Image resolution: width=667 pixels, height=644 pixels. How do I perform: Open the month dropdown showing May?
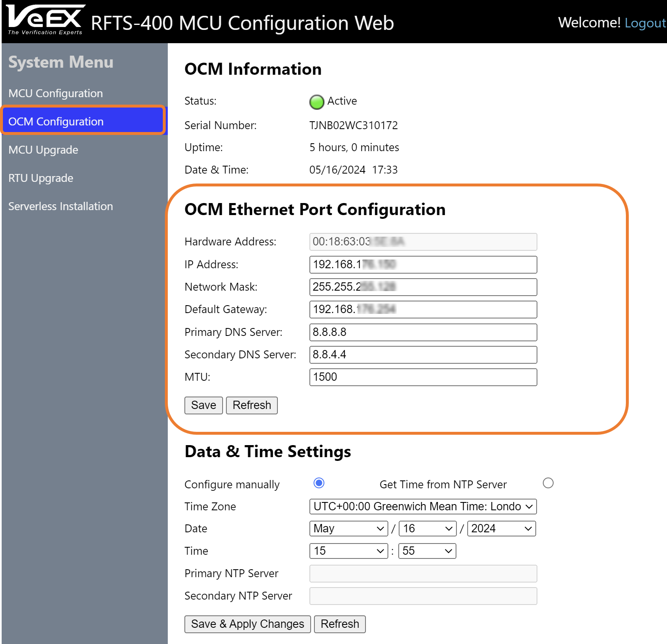(x=348, y=529)
